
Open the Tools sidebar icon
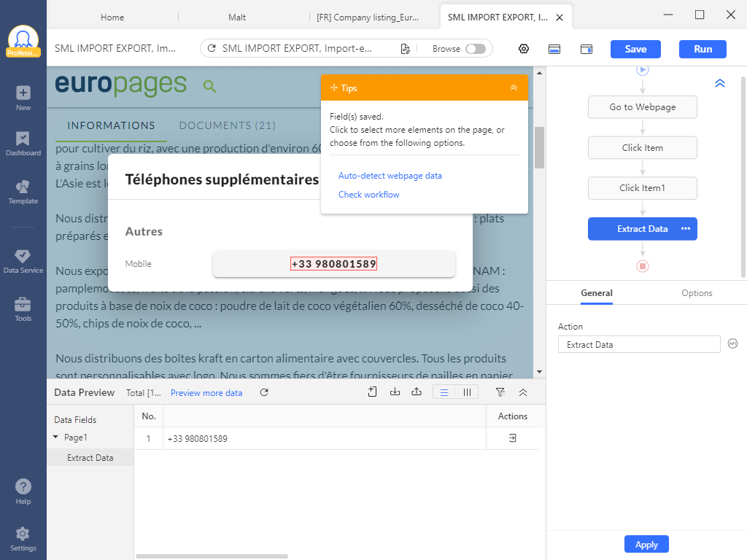pos(23,309)
